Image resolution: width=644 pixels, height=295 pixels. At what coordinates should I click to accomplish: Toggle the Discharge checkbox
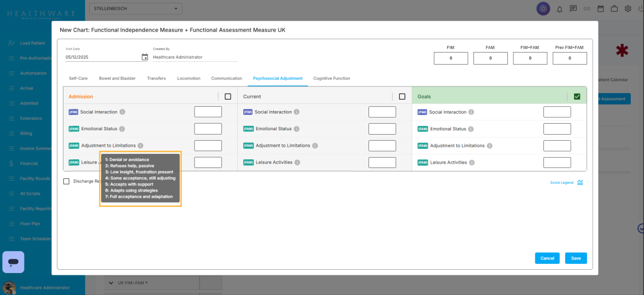tap(66, 181)
